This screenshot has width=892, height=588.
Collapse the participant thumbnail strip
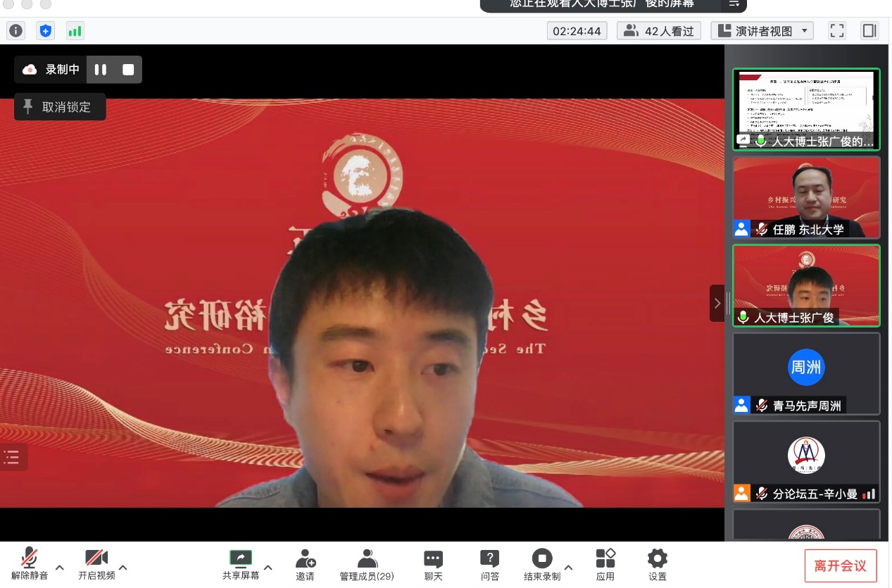[x=717, y=304]
